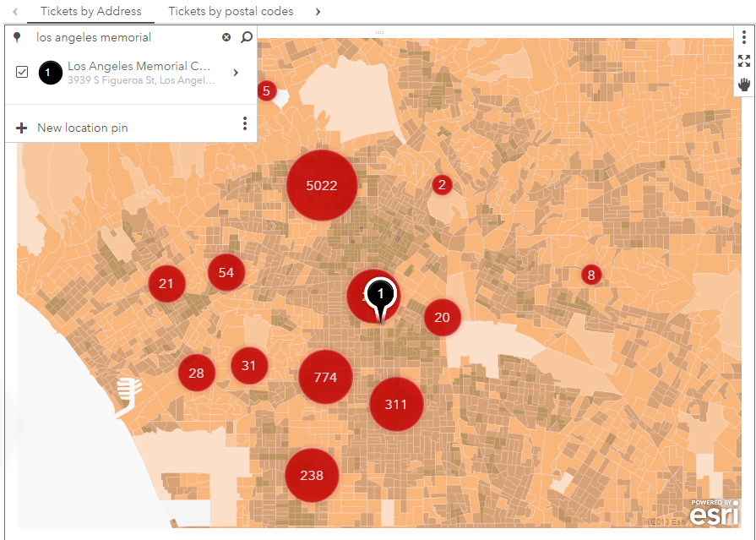
Task: Click the 5022 ticket cluster bubble
Action: pos(322,186)
